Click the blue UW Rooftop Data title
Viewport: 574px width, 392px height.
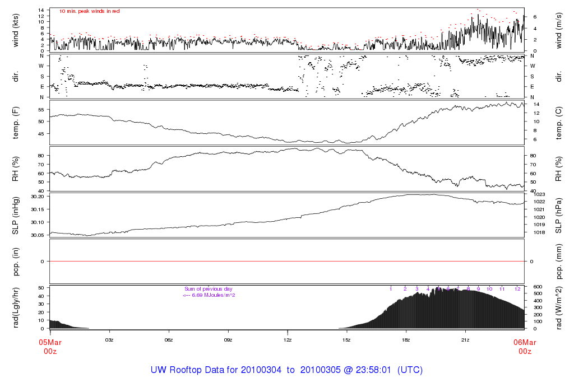point(286,370)
